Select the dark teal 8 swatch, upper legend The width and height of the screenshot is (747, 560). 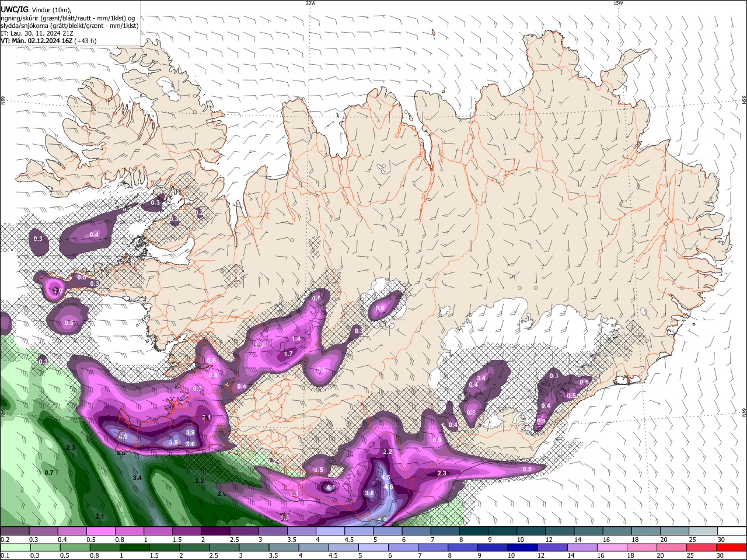474,531
